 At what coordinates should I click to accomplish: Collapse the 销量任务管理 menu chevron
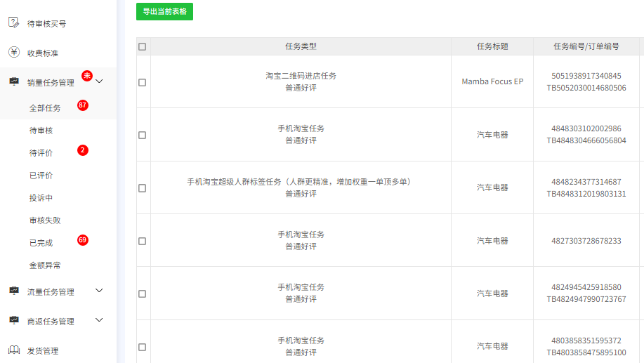99,81
